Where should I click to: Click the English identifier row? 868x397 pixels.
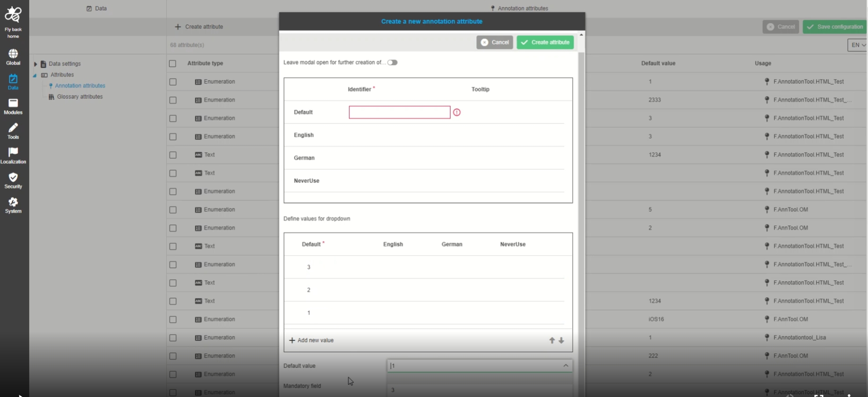(424, 135)
